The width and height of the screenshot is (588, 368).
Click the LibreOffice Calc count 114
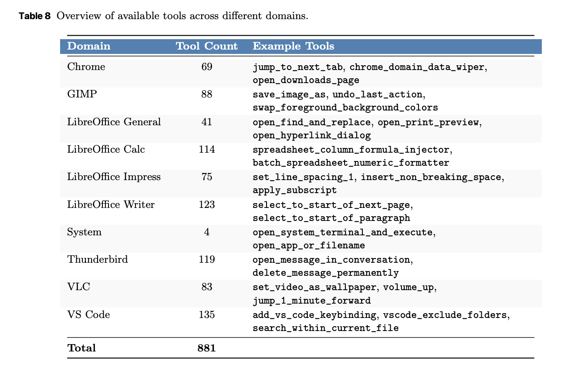(207, 150)
